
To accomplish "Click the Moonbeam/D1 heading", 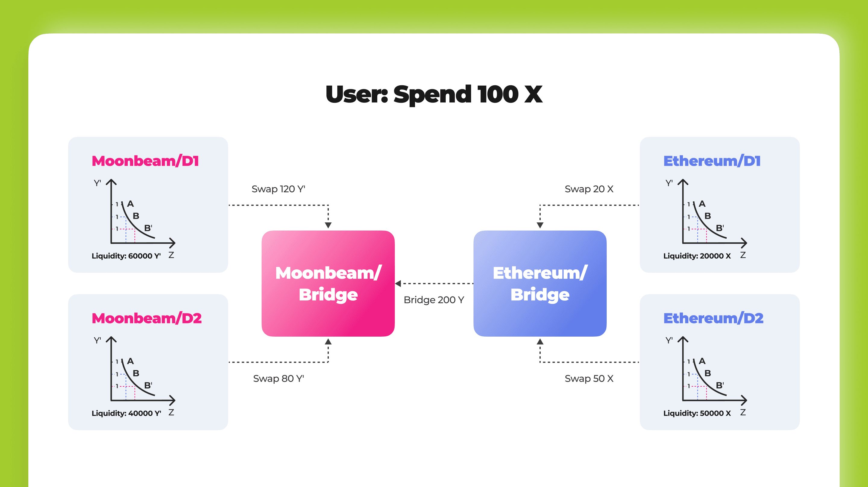I will 145,161.
